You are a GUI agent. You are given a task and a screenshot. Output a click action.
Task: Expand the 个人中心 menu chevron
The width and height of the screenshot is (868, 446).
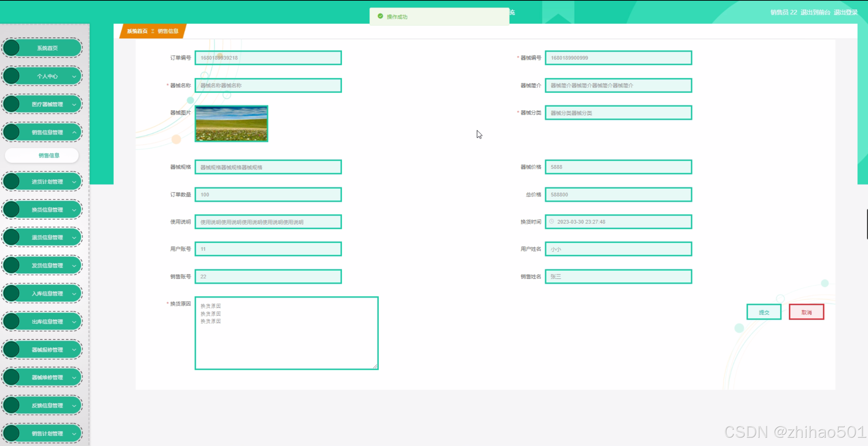coord(74,76)
